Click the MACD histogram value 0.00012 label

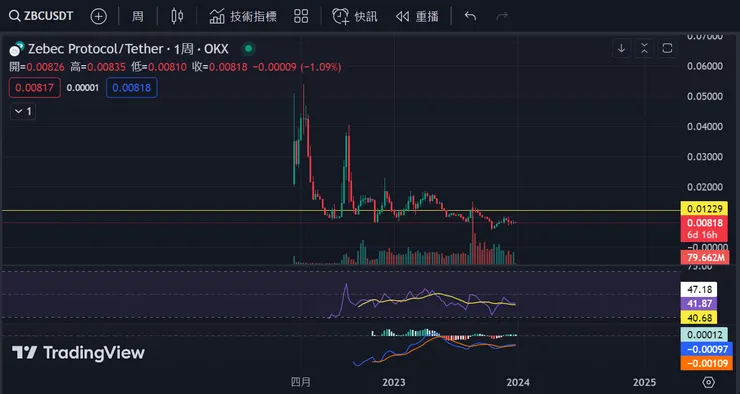pos(704,335)
